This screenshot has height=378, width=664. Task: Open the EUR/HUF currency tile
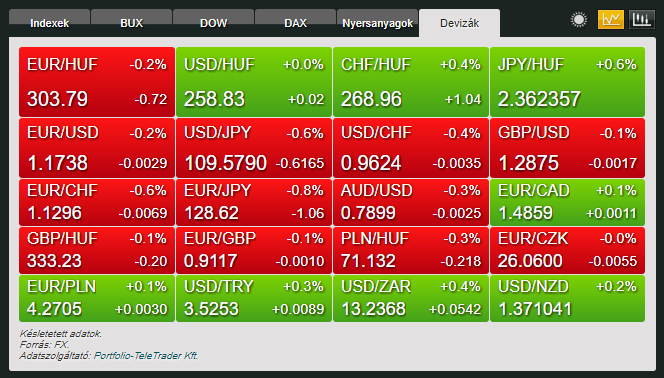pos(97,82)
